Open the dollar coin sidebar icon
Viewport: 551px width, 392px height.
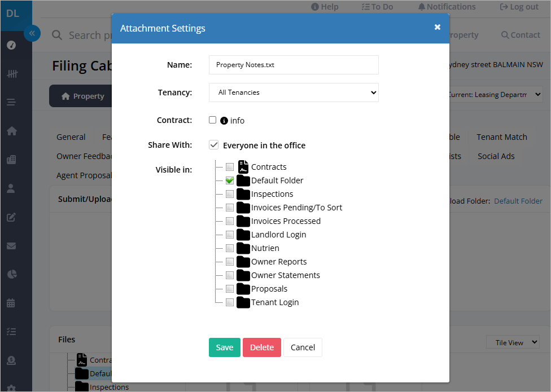[x=11, y=360]
